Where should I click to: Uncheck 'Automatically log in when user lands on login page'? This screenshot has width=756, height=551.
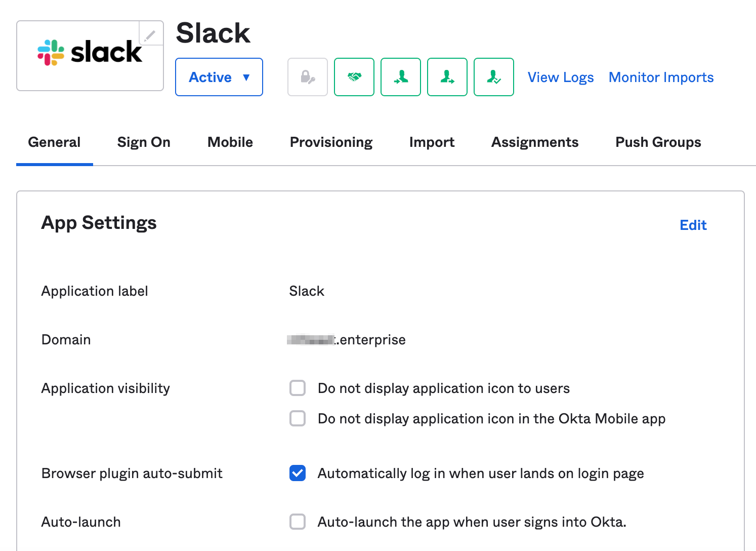pyautogui.click(x=298, y=473)
